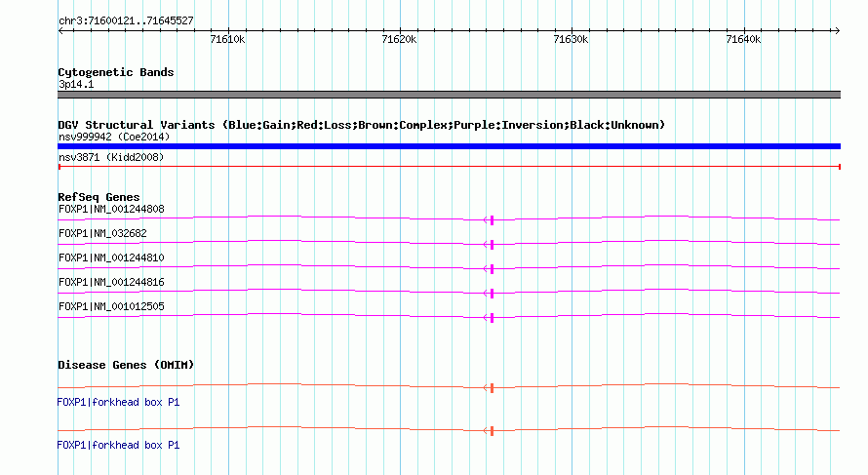Click the right arrowhead of the ruler
The height and width of the screenshot is (475, 868).
(x=837, y=30)
